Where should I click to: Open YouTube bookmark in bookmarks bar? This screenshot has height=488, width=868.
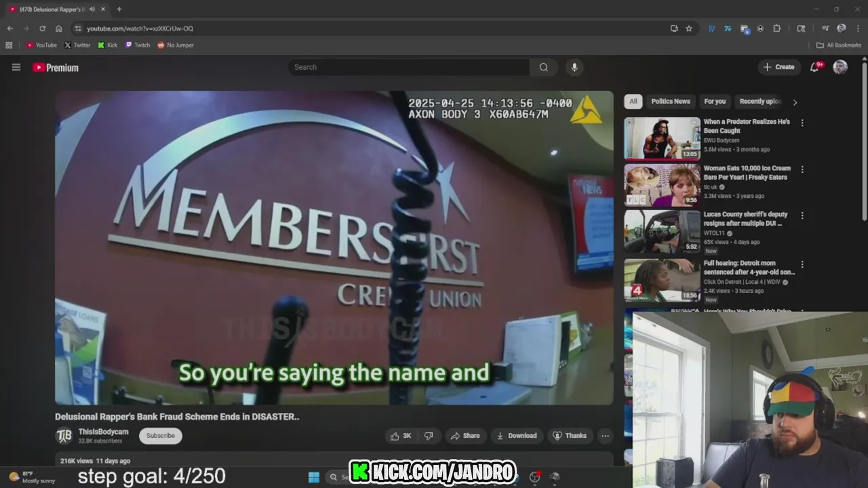41,45
